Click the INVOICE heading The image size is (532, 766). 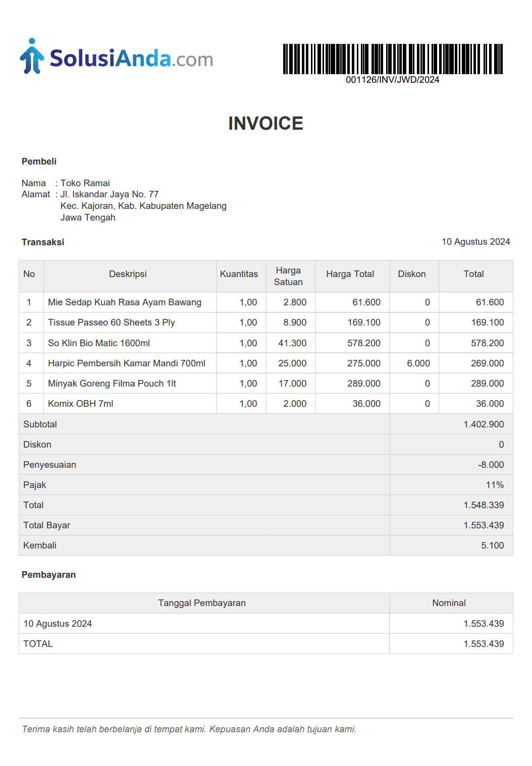pos(265,124)
